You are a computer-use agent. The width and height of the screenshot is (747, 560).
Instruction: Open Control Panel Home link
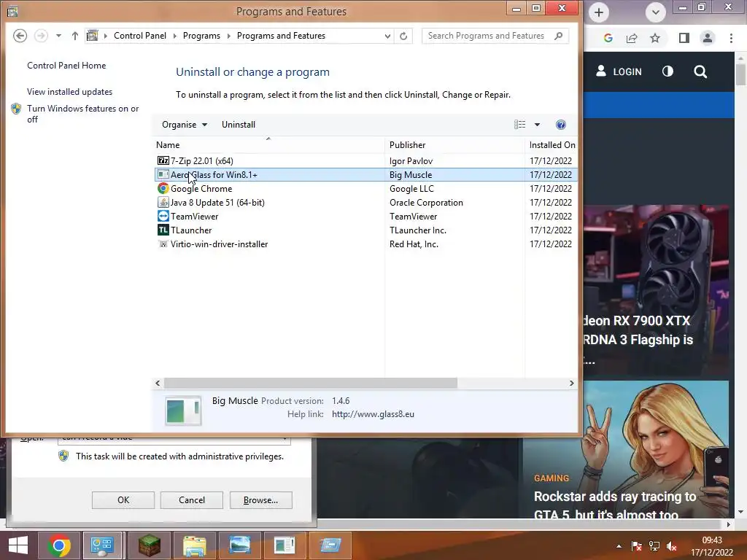coord(66,65)
